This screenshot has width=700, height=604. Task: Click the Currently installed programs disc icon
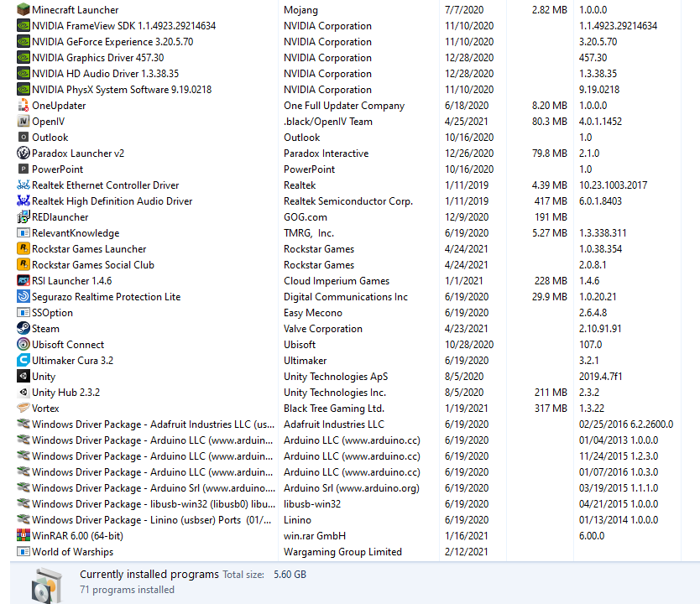(x=47, y=586)
